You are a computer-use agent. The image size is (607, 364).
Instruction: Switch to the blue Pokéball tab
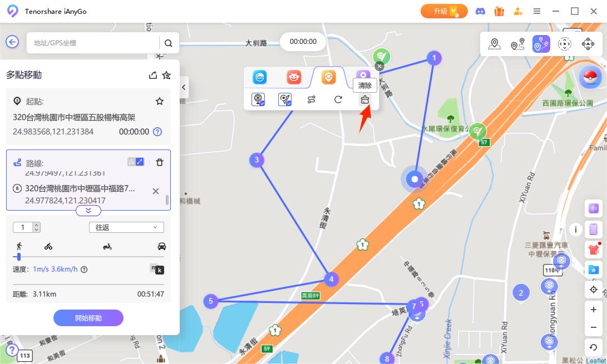[260, 77]
